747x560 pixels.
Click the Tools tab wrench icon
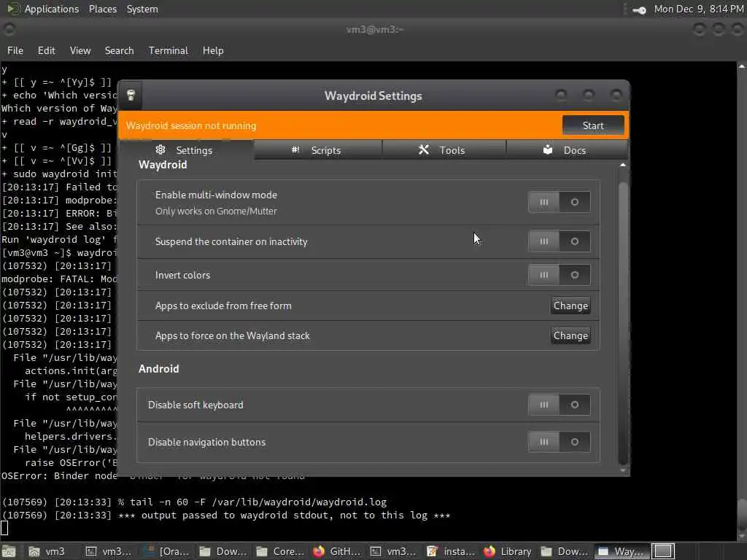(424, 149)
